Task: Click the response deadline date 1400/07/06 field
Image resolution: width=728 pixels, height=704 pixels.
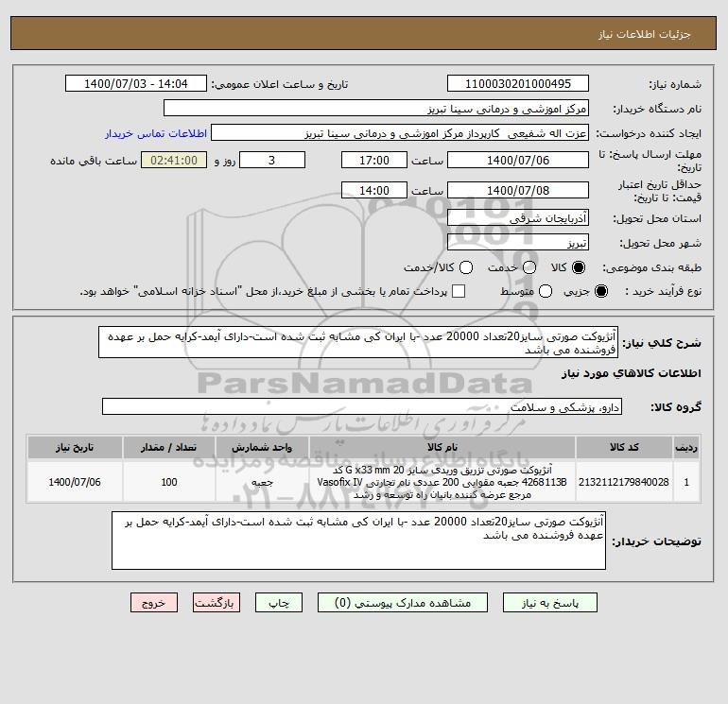Action: click(x=518, y=160)
